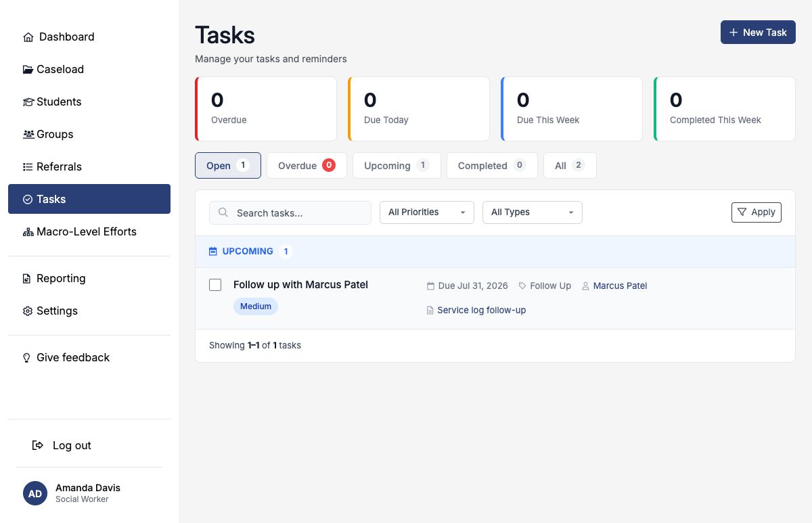
Task: Click the person icon beside Marcus Patel link
Action: (x=585, y=286)
